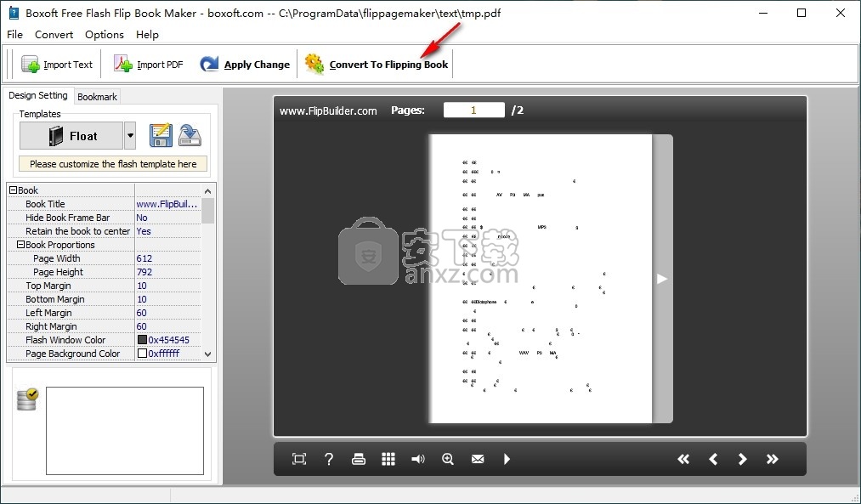Click the database checkmark icon
Image resolution: width=861 pixels, height=504 pixels.
tap(27, 399)
